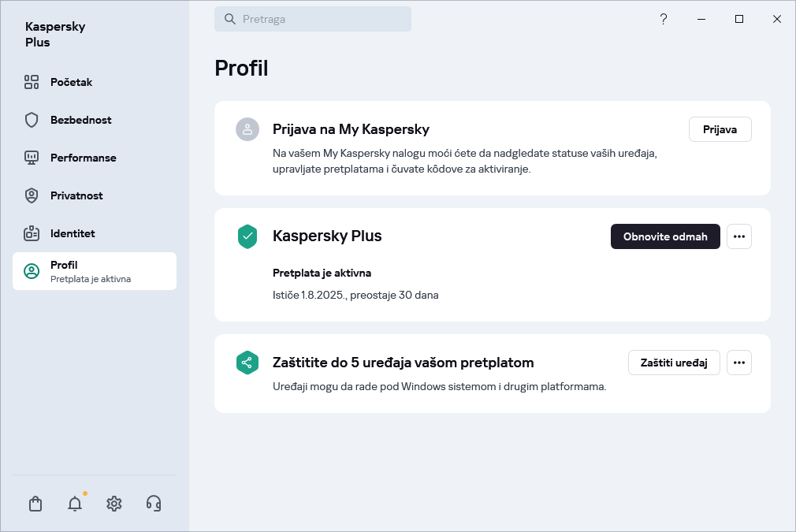Click the Zaštiti uređaj button
This screenshot has width=796, height=532.
(x=674, y=363)
